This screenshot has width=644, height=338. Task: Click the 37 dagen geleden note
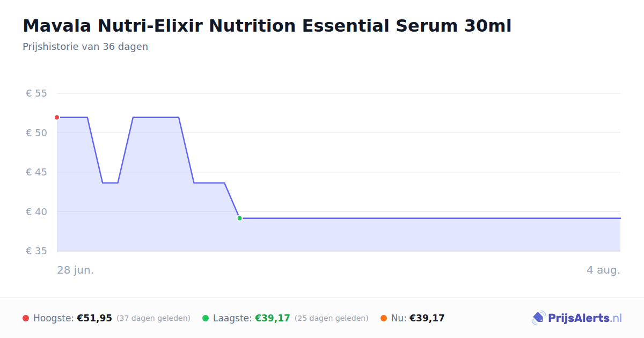pyautogui.click(x=153, y=318)
